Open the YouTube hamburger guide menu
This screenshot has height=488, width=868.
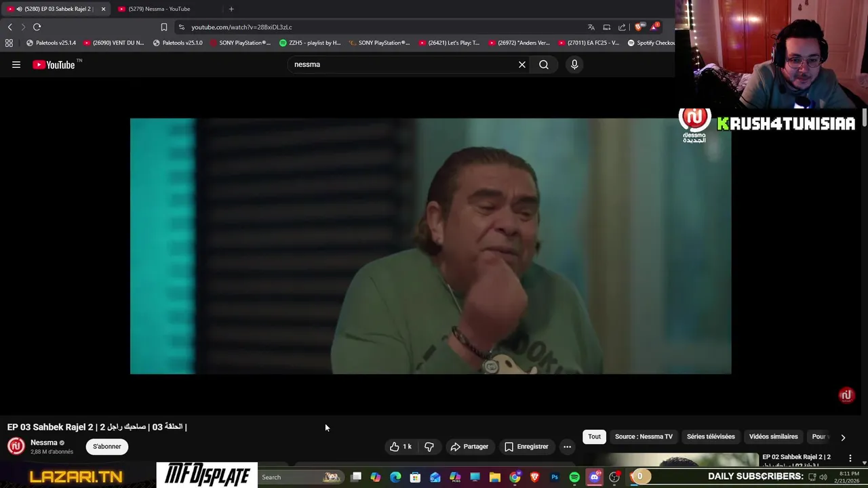16,64
